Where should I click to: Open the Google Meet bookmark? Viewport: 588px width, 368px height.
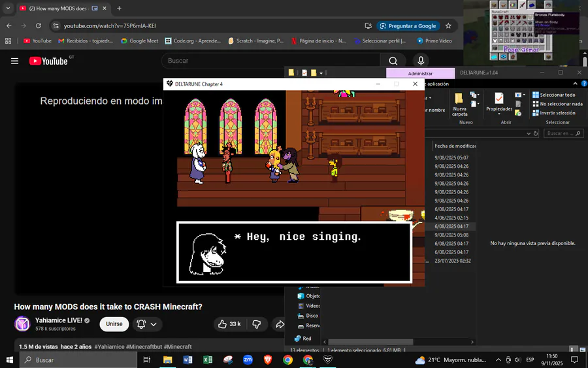pos(140,41)
